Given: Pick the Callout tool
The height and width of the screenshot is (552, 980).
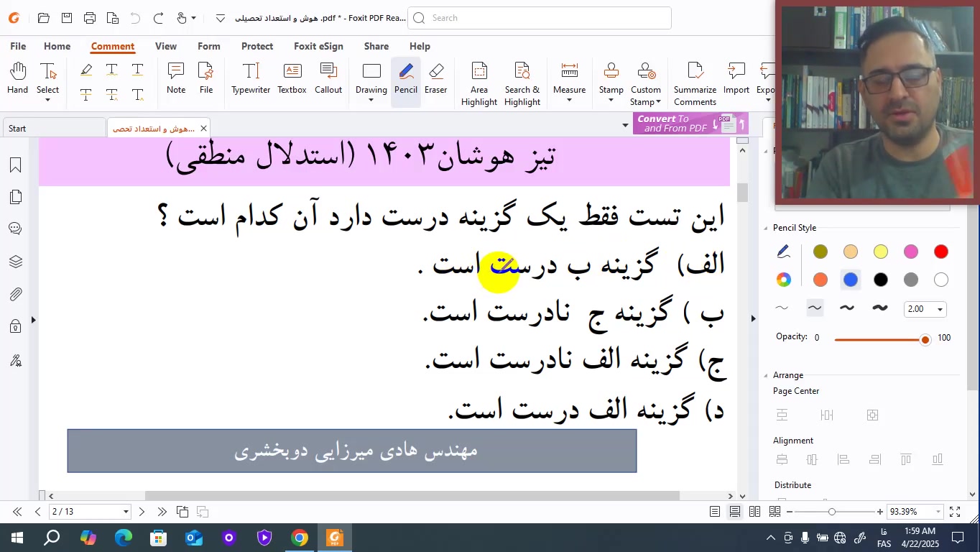Looking at the screenshot, I should tap(328, 78).
